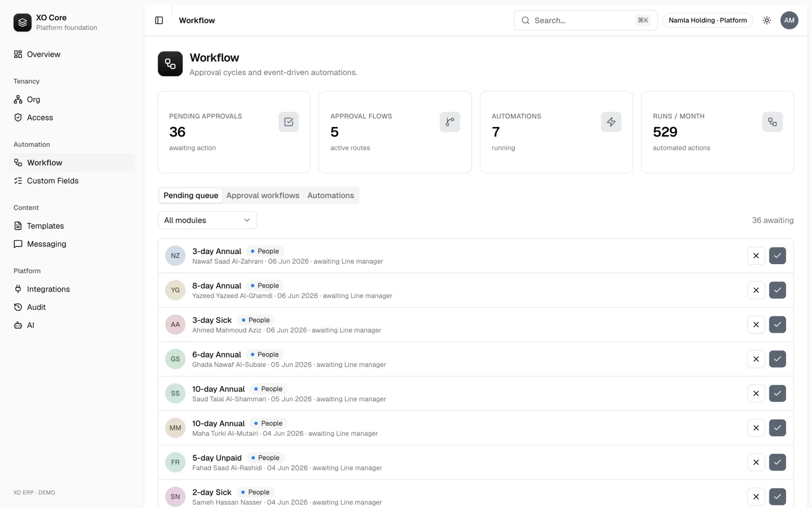Image resolution: width=812 pixels, height=508 pixels.
Task: Click the People tag on 3-day Sick
Action: pos(256,320)
